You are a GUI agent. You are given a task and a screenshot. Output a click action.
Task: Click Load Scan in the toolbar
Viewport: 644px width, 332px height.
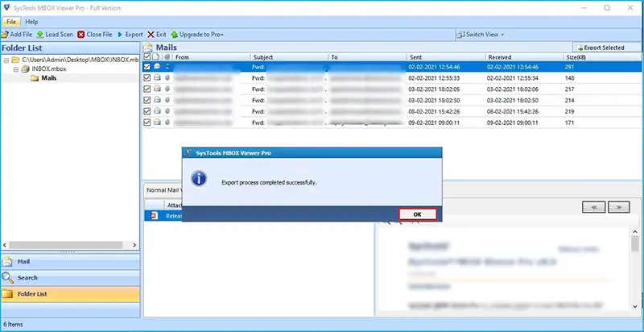coord(55,35)
